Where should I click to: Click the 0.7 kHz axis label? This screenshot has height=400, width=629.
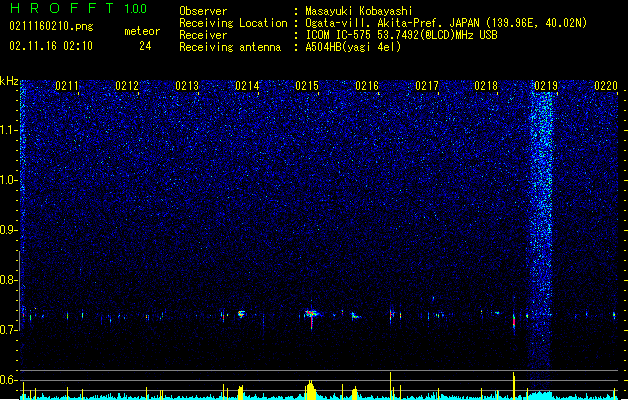tap(9, 330)
